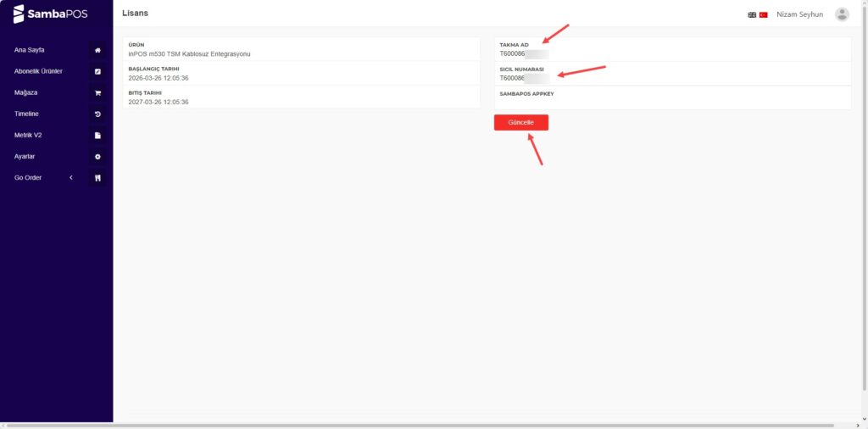Switch language with the English flag
868x429 pixels.
coord(752,14)
